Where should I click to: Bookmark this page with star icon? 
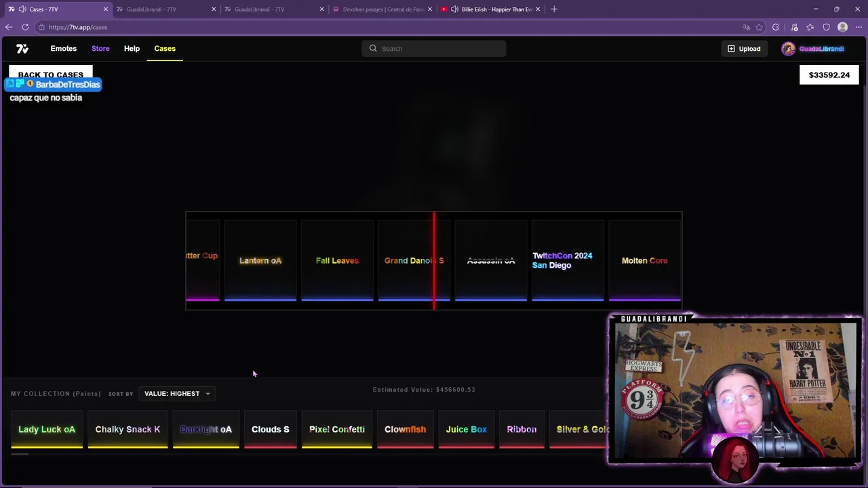click(x=759, y=27)
